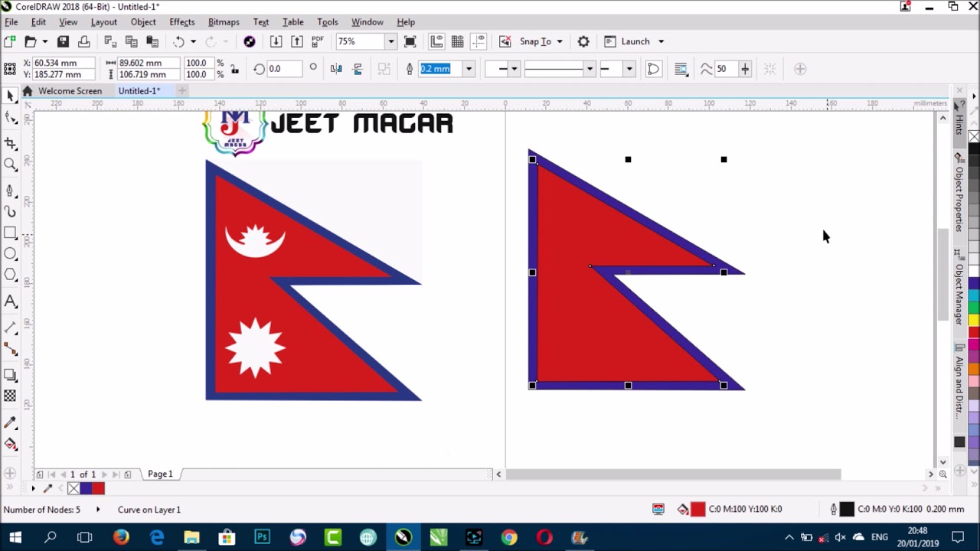This screenshot has width=980, height=551.
Task: Select the Pick tool
Action: (x=11, y=96)
